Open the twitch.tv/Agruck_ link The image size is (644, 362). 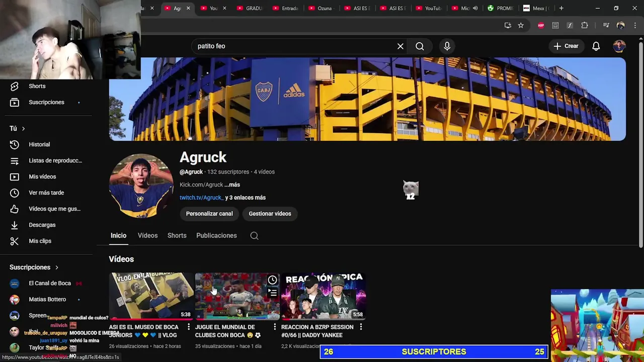201,198
